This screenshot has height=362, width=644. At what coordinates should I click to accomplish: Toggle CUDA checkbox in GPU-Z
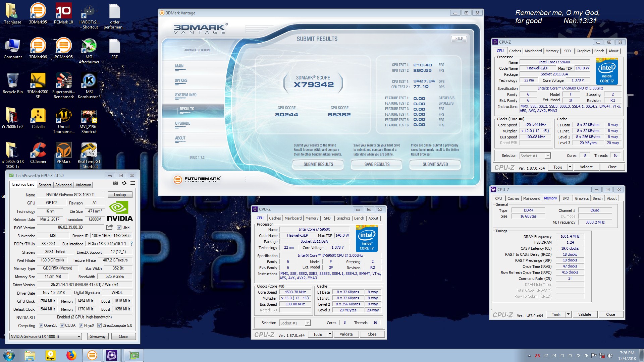[x=62, y=325]
